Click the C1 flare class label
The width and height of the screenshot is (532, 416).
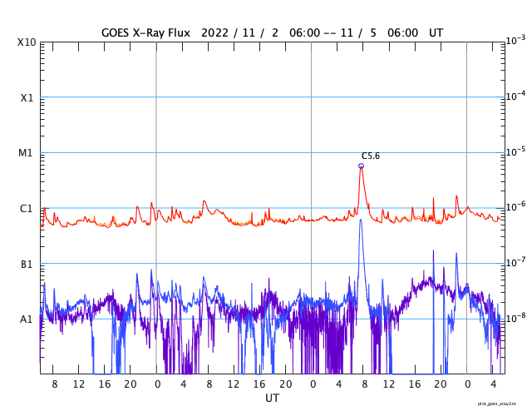point(27,209)
